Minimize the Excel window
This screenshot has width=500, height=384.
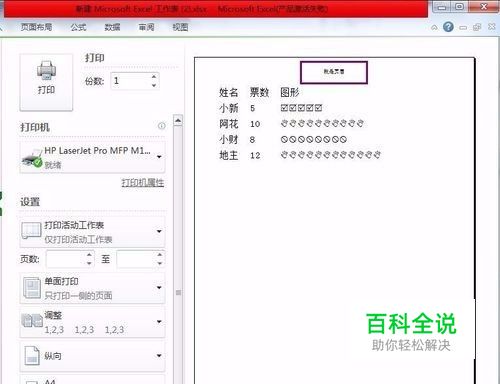[x=442, y=7]
